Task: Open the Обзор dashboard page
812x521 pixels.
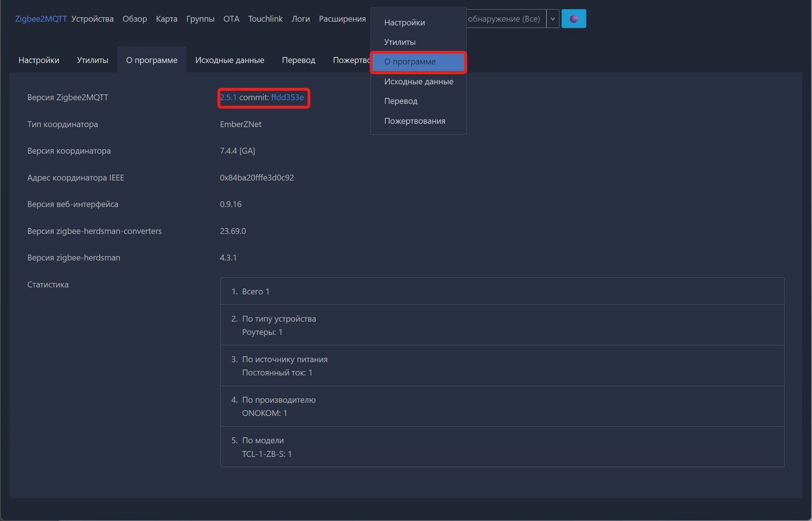Action: 135,19
